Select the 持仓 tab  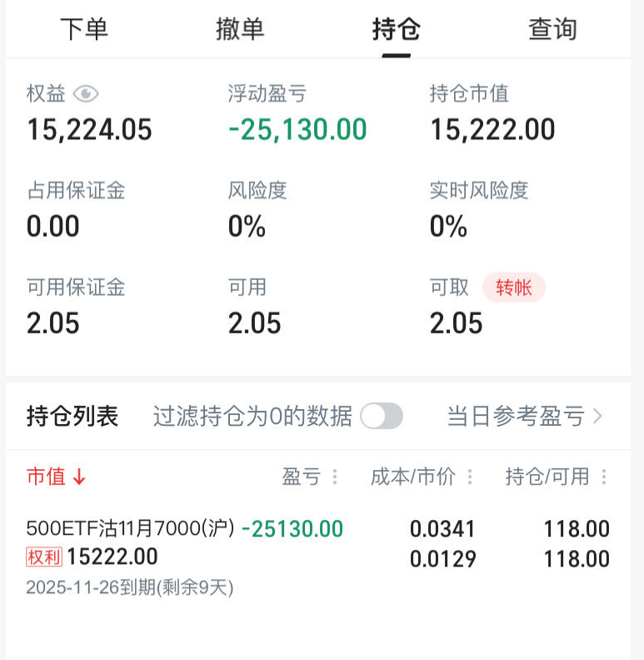coord(397,30)
